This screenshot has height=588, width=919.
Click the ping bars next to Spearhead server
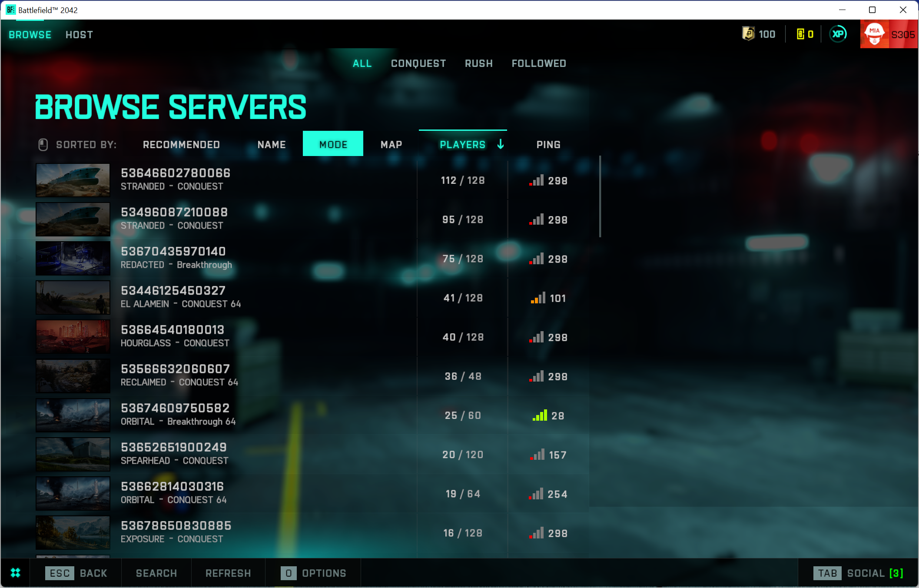(538, 455)
